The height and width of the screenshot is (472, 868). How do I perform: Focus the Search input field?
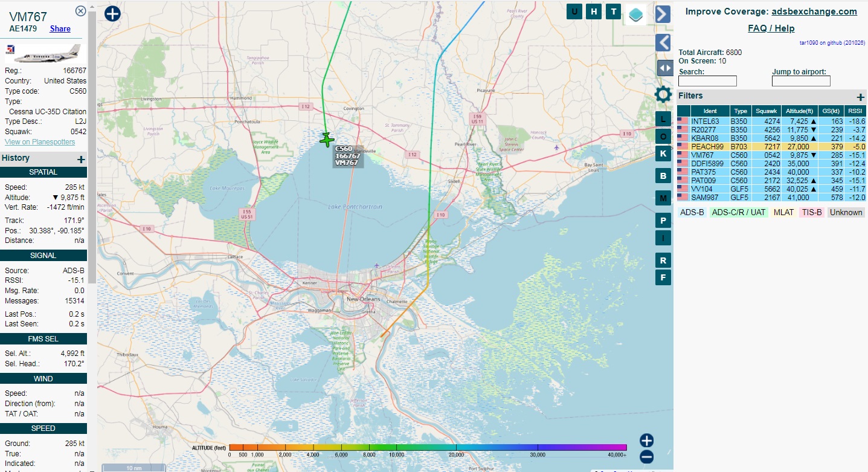(708, 81)
